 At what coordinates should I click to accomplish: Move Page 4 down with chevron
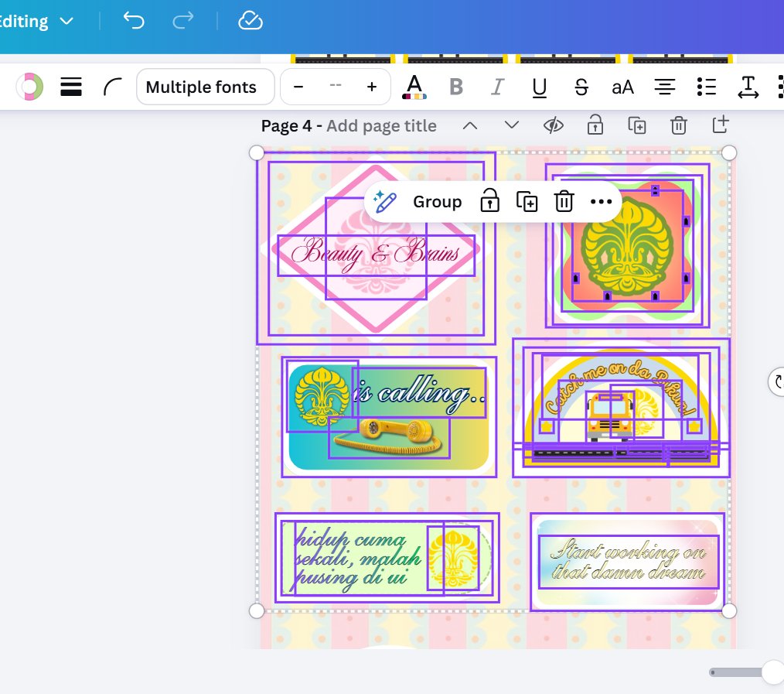(x=512, y=125)
